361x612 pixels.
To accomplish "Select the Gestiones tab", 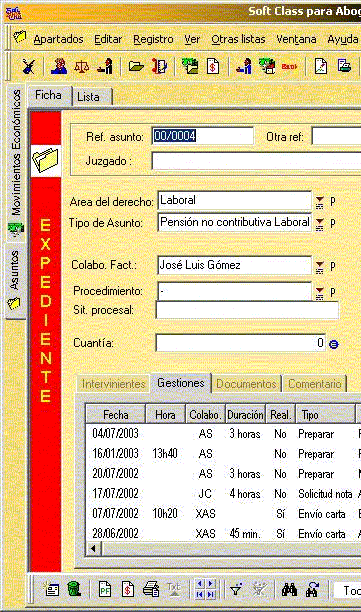I will [181, 383].
